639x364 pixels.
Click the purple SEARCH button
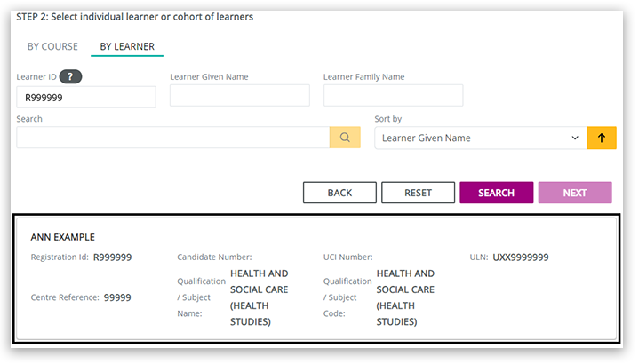496,193
